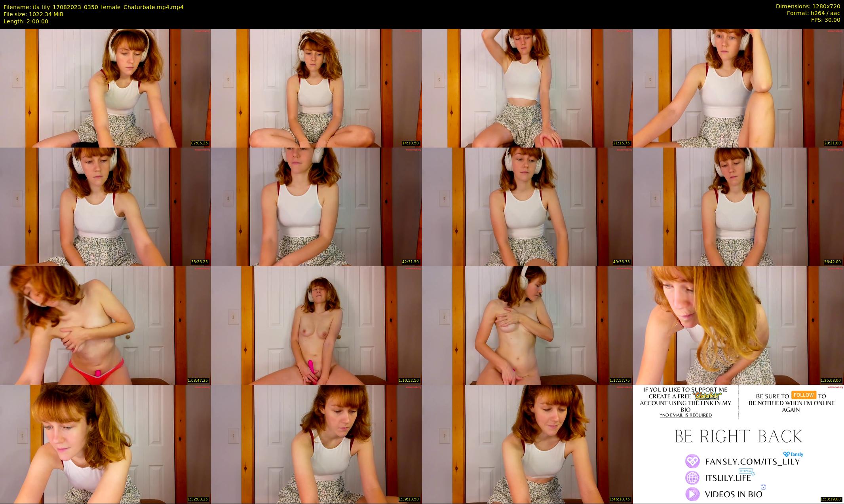Open the thumbnail stamped 1:39:13.50
Viewport: 844px width, 504px height.
pyautogui.click(x=316, y=444)
